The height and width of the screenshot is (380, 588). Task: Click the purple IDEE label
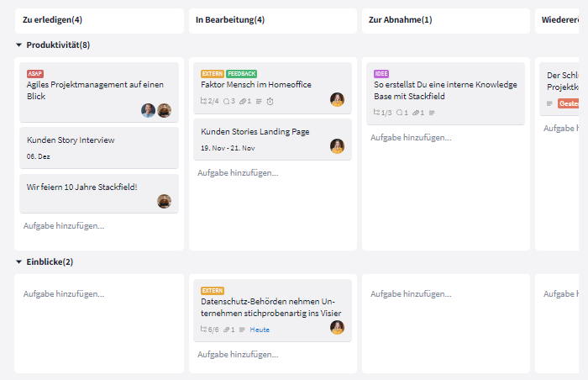point(381,74)
